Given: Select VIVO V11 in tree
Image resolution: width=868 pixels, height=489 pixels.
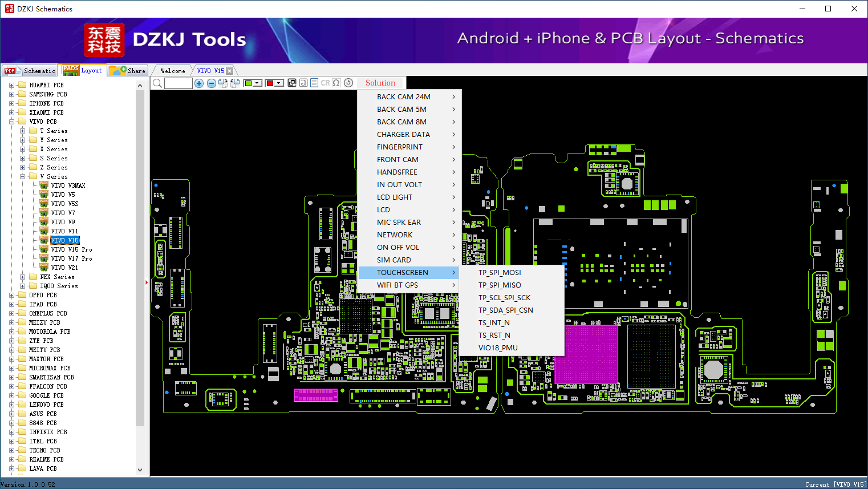Looking at the screenshot, I should (x=64, y=231).
